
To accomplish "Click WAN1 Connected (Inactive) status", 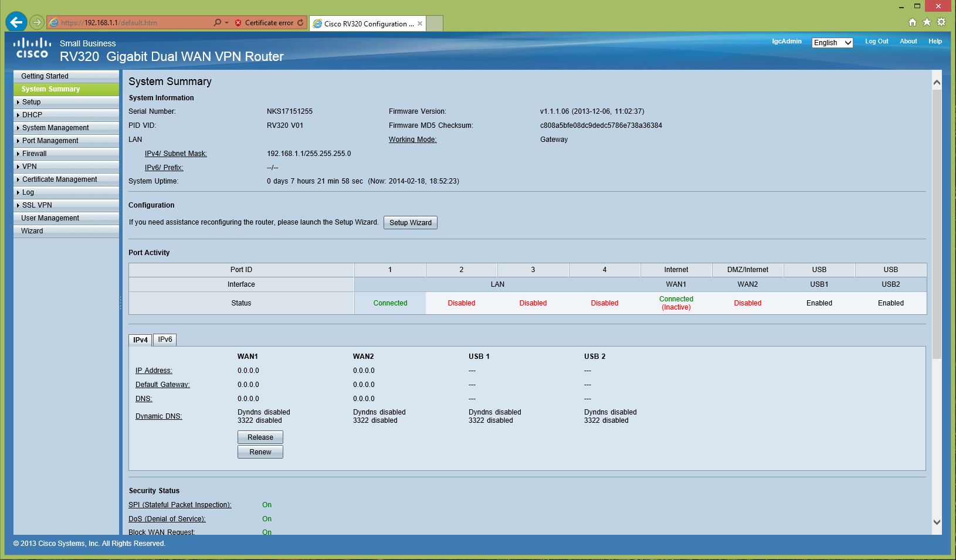I will coord(676,303).
